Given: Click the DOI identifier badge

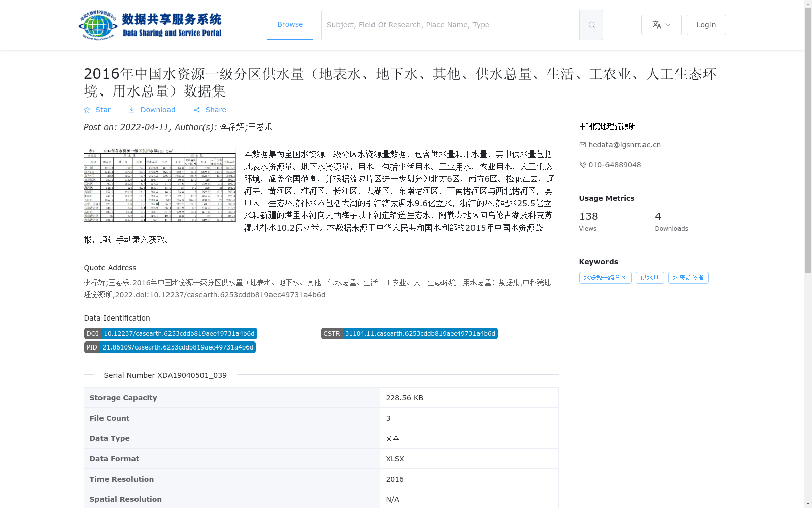Looking at the screenshot, I should pyautogui.click(x=171, y=334).
